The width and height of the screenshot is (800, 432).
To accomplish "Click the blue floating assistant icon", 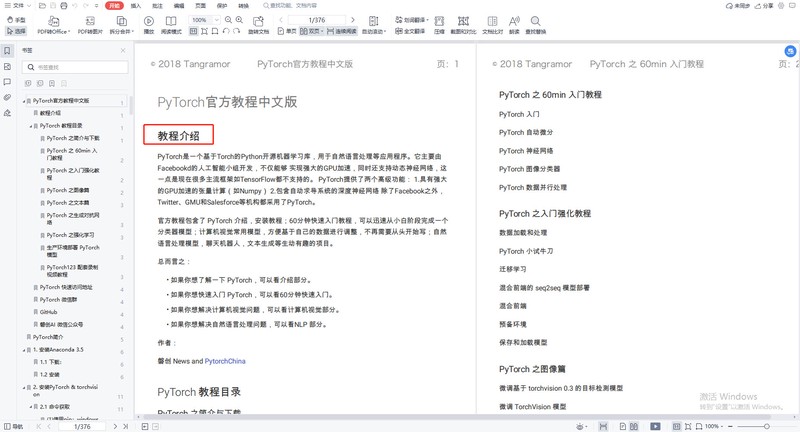I will 790,51.
